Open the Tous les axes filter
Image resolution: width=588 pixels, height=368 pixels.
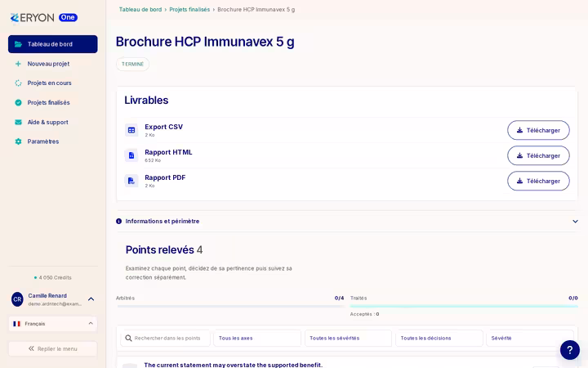(x=257, y=338)
